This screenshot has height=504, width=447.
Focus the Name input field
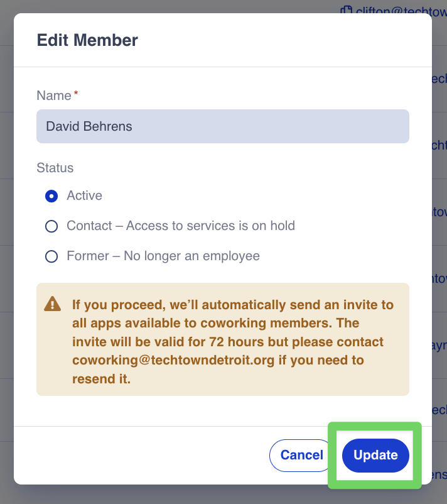[223, 126]
